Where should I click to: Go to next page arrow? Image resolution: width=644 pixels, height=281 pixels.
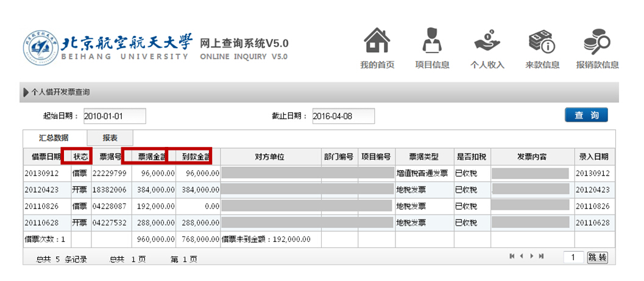(532, 257)
